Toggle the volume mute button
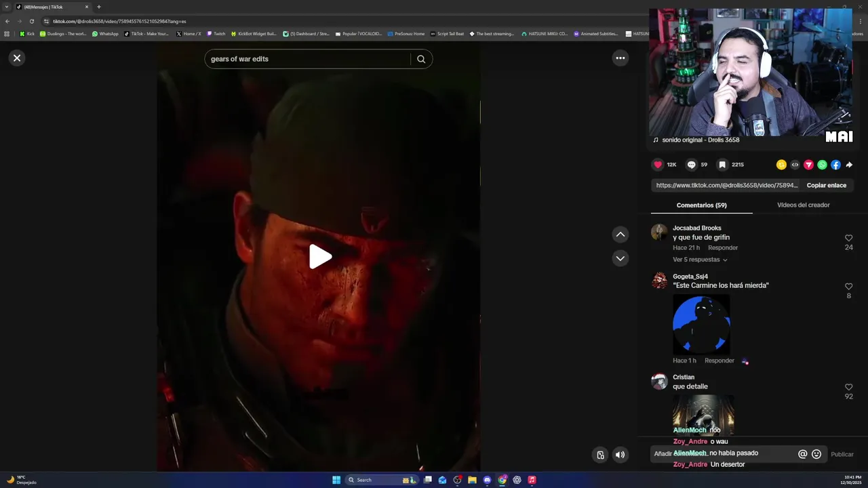The image size is (868, 488). click(x=620, y=455)
